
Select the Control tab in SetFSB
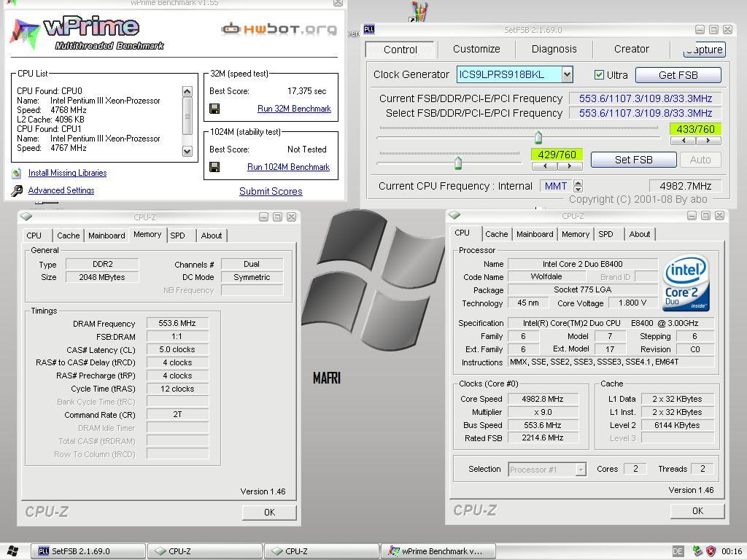(x=400, y=50)
